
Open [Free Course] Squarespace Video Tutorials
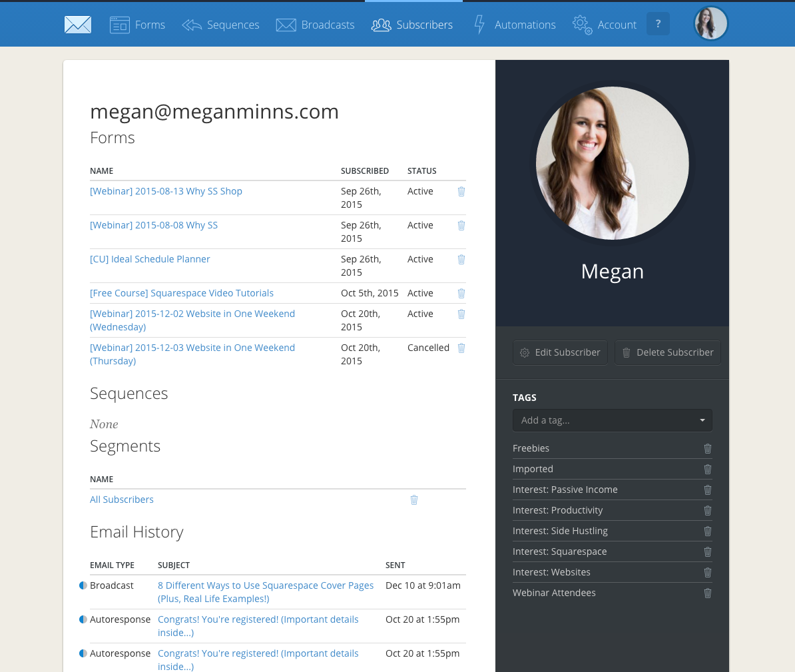(182, 293)
